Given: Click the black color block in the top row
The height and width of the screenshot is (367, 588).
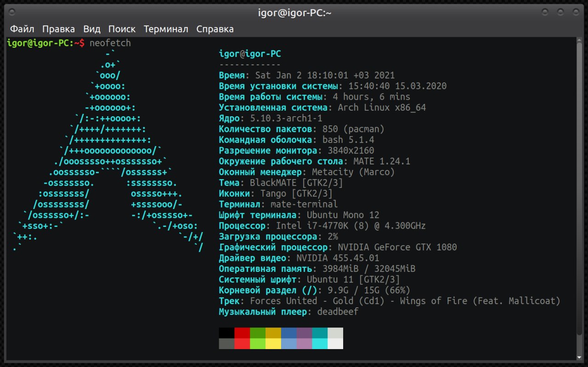Looking at the screenshot, I should point(227,333).
